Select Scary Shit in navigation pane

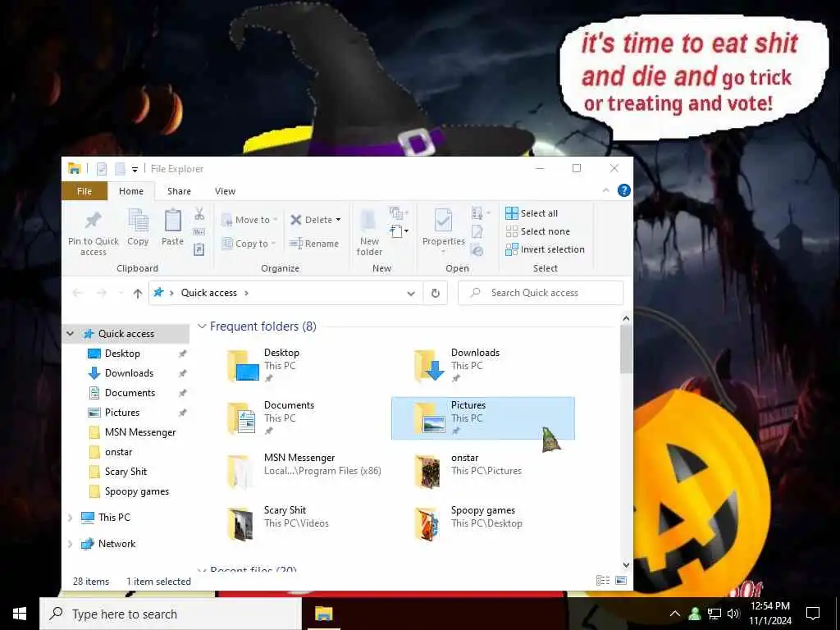click(x=127, y=472)
